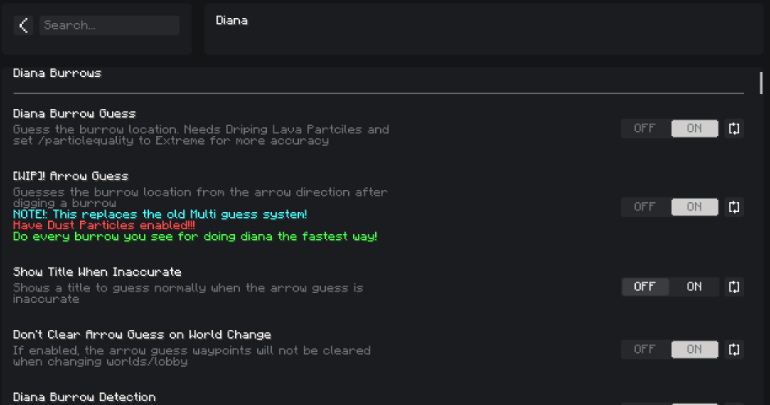Set Don't Clear Arrow Guess to OFF

(x=645, y=349)
